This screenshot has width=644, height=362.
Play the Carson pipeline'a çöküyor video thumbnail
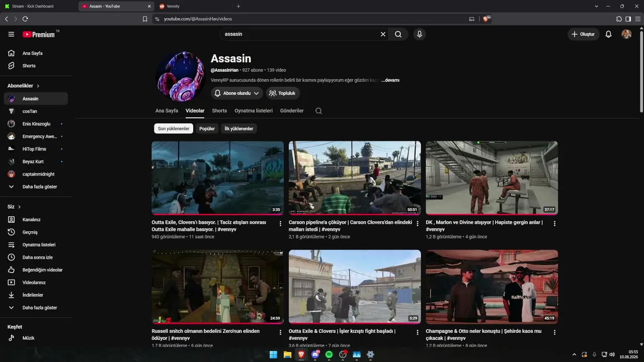(x=355, y=178)
